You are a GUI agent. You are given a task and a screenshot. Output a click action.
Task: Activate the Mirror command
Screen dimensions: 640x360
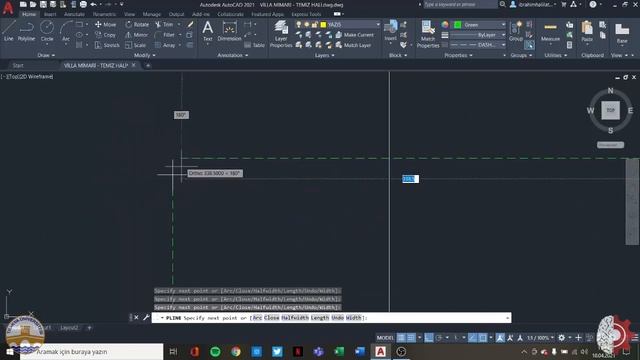[x=136, y=35]
